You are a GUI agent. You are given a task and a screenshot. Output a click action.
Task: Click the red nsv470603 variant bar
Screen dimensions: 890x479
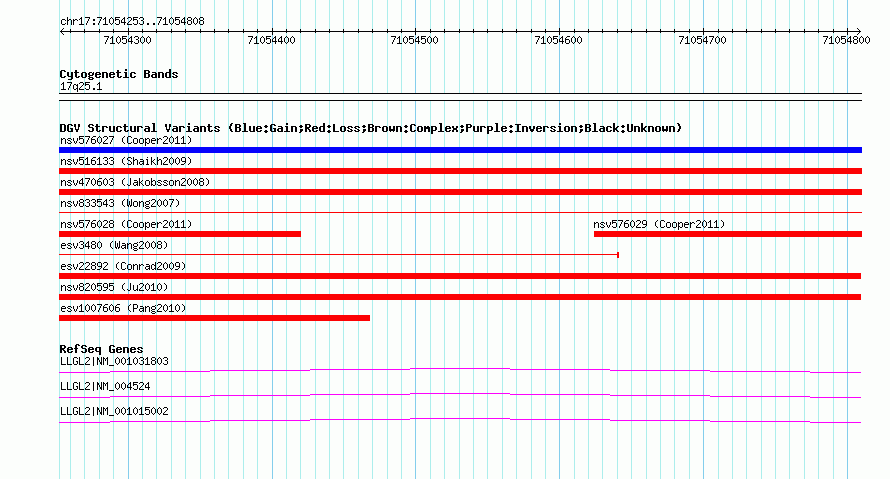click(460, 192)
